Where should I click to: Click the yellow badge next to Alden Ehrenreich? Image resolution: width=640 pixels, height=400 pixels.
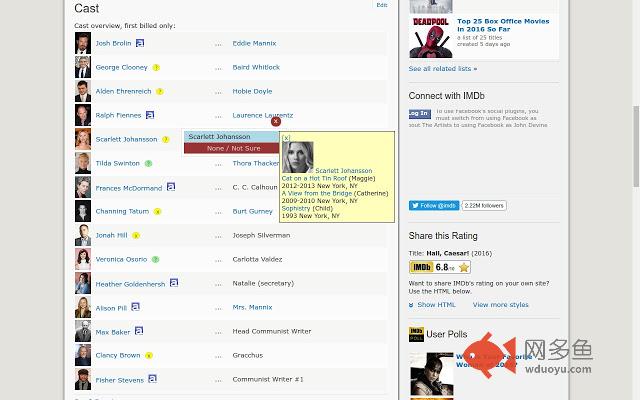pyautogui.click(x=160, y=91)
